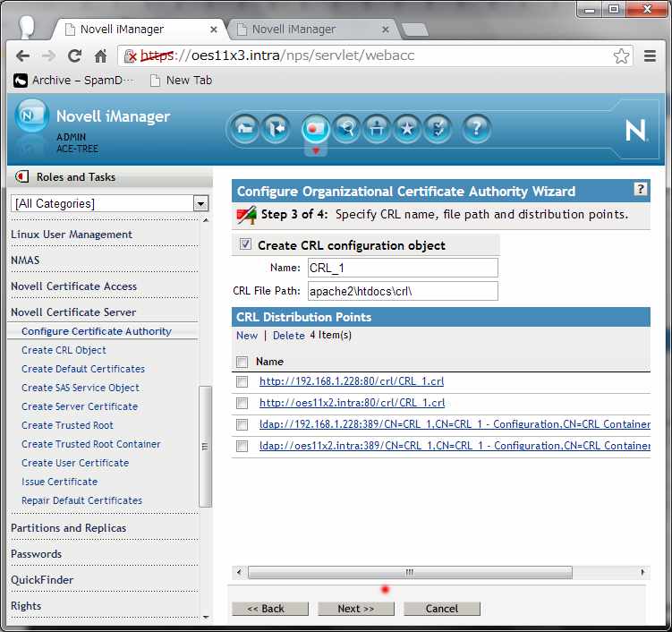
Task: Close the first Novell iManager tab
Action: (214, 30)
